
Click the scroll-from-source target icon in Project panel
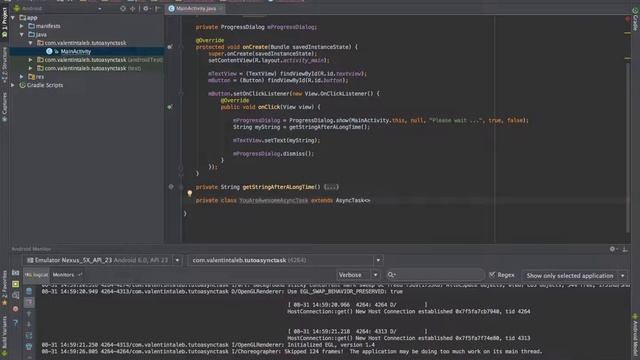pos(123,8)
